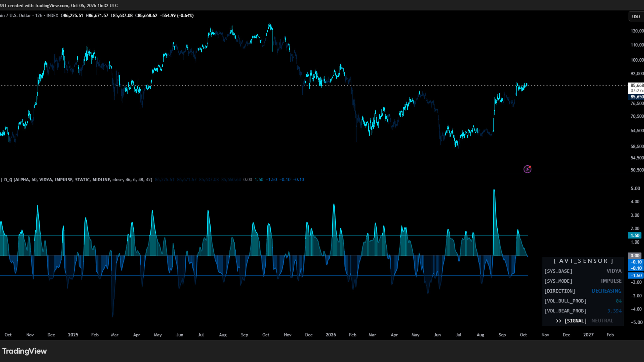Click the 0% VOL.BULL_PROB value

pyautogui.click(x=619, y=301)
